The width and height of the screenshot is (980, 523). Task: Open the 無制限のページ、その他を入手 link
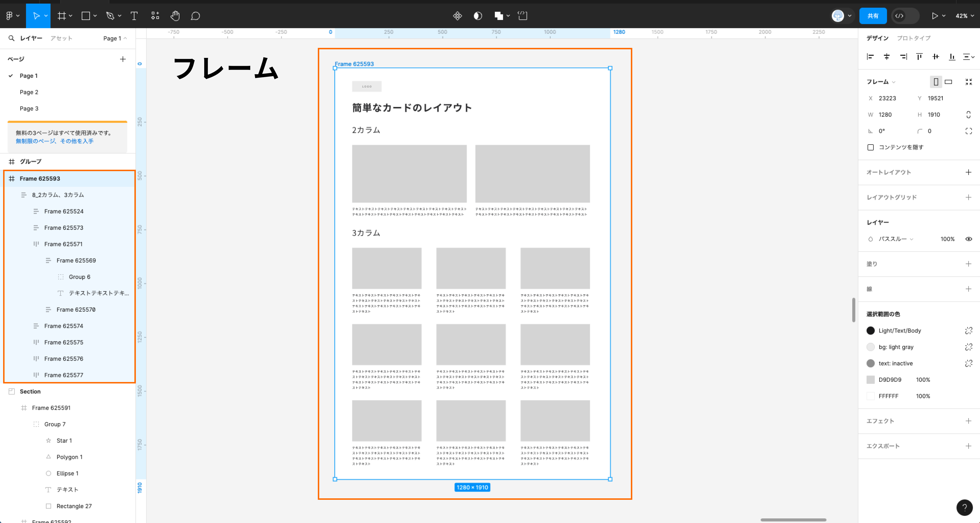[54, 141]
